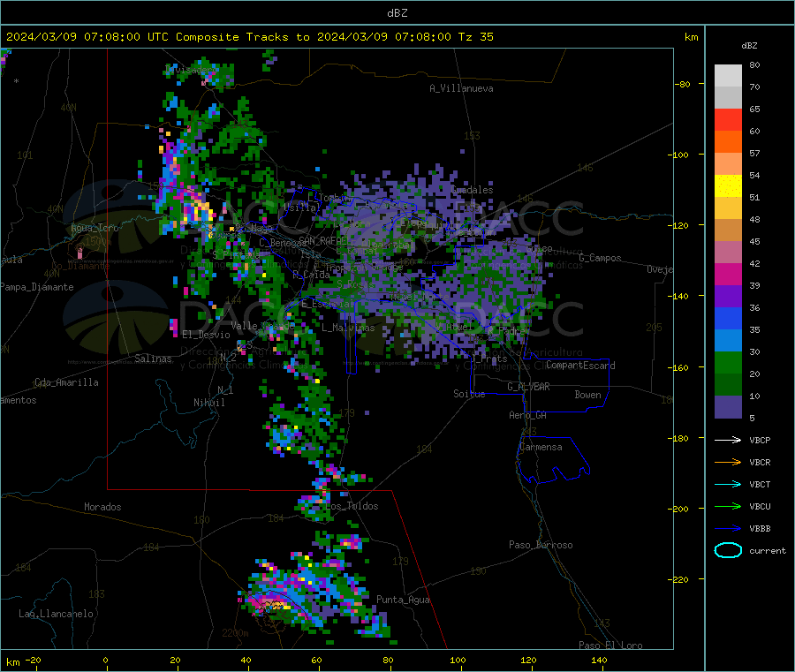This screenshot has width=795, height=672.
Task: Click the yellow Composite Tracks timestamp header
Action: click(250, 37)
